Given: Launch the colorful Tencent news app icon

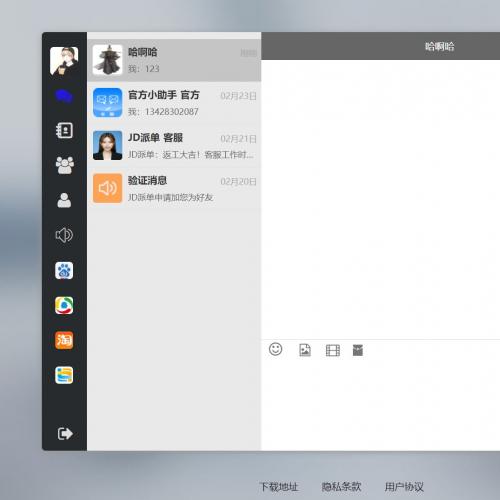Looking at the screenshot, I should pyautogui.click(x=64, y=305).
